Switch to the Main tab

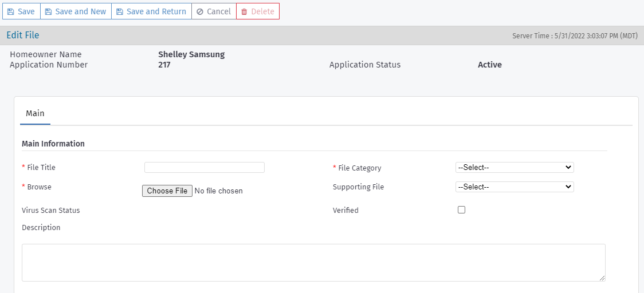click(35, 113)
